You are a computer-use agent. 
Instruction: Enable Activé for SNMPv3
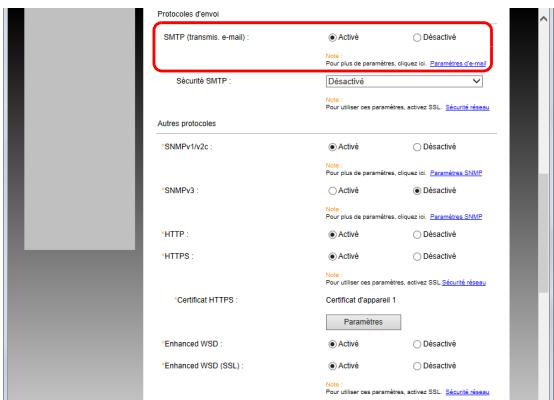pyautogui.click(x=332, y=191)
